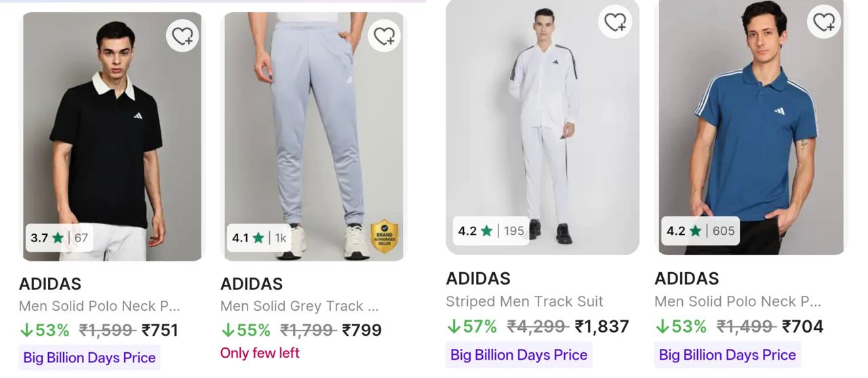Click the Only few left label
The image size is (868, 378).
260,353
